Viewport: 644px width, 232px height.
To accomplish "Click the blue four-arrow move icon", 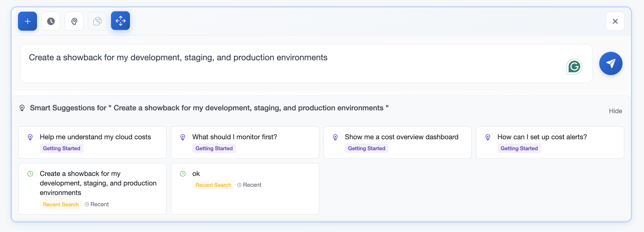I will click(x=120, y=21).
